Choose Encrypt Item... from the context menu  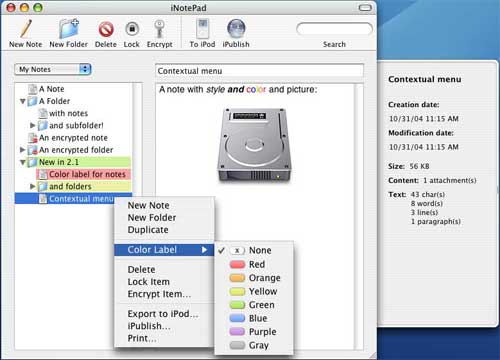(164, 294)
